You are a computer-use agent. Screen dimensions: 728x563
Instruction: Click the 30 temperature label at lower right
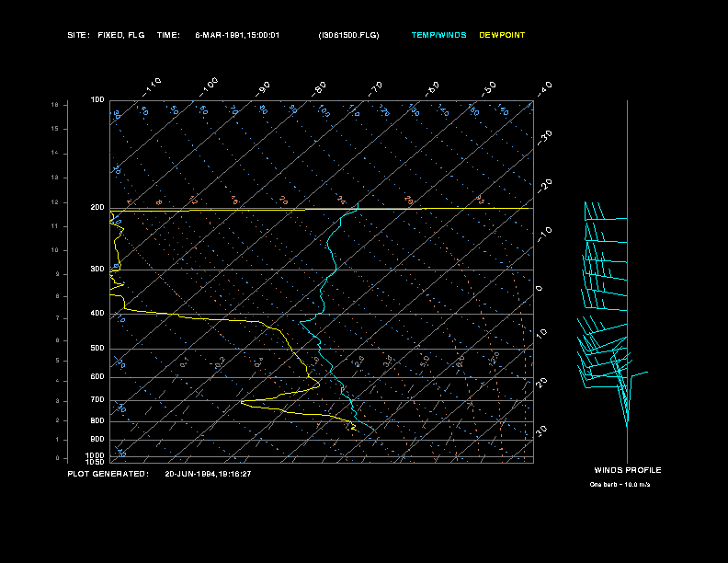click(542, 430)
